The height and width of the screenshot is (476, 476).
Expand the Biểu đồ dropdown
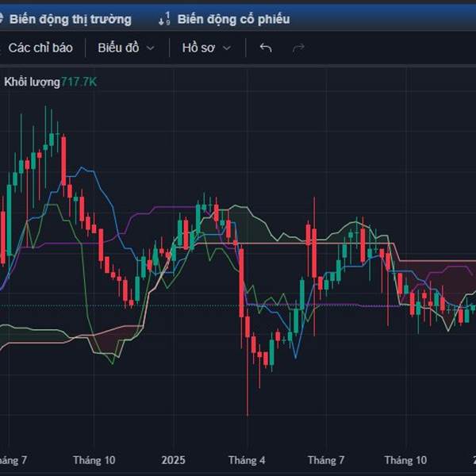click(x=126, y=48)
